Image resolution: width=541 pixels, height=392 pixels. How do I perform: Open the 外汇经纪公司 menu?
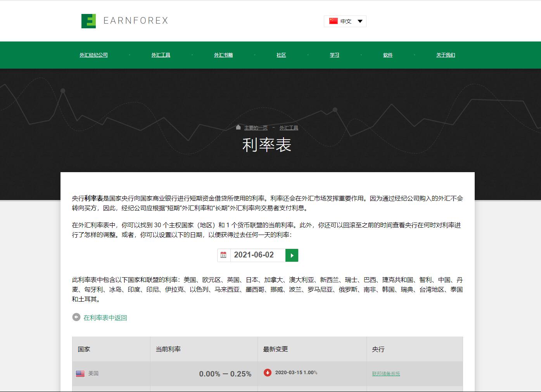click(x=93, y=55)
